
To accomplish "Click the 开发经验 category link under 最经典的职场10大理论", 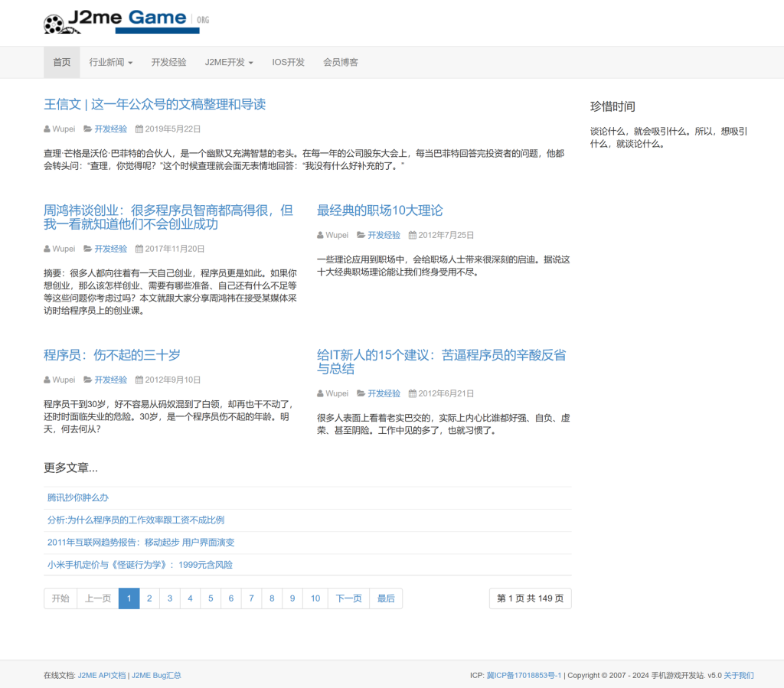I will [x=384, y=235].
